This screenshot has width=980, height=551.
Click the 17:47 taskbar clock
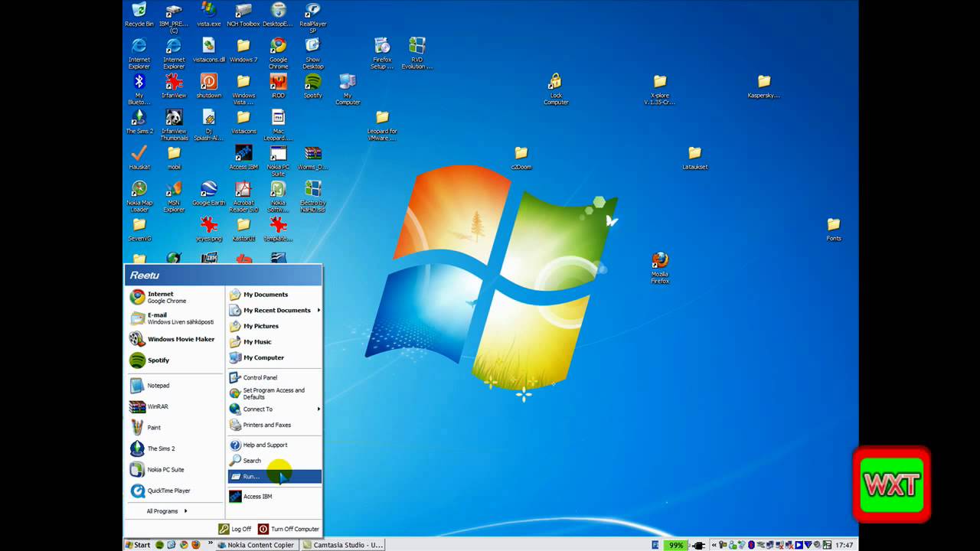tap(844, 545)
